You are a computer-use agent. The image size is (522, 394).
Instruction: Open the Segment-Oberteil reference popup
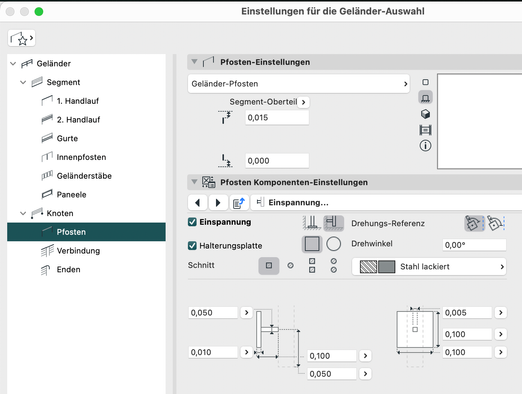pos(303,102)
